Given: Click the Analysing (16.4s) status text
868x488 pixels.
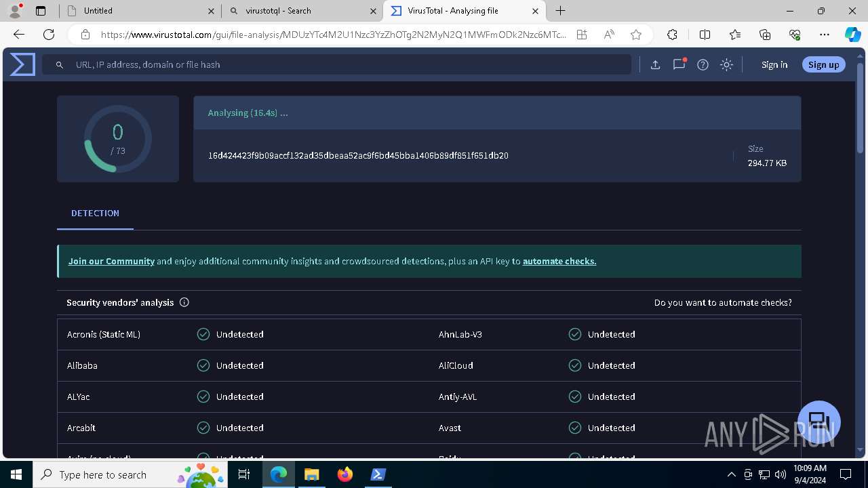Looking at the screenshot, I should pyautogui.click(x=248, y=113).
